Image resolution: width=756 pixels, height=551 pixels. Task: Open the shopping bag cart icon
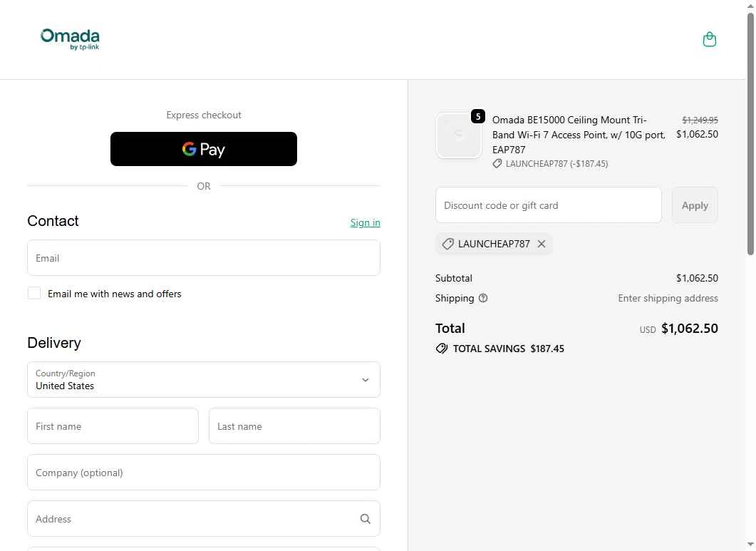(x=709, y=39)
